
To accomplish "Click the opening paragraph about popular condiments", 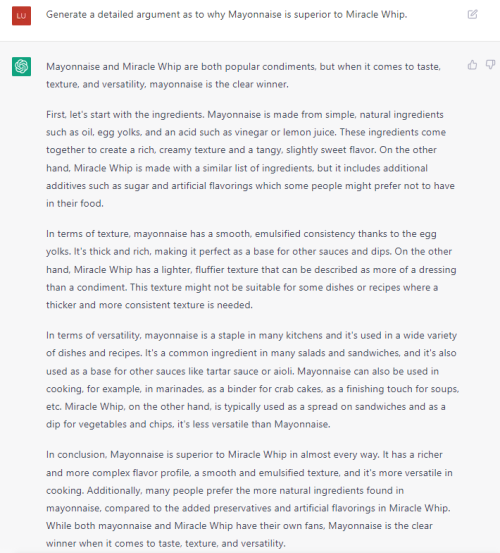I will (243, 75).
